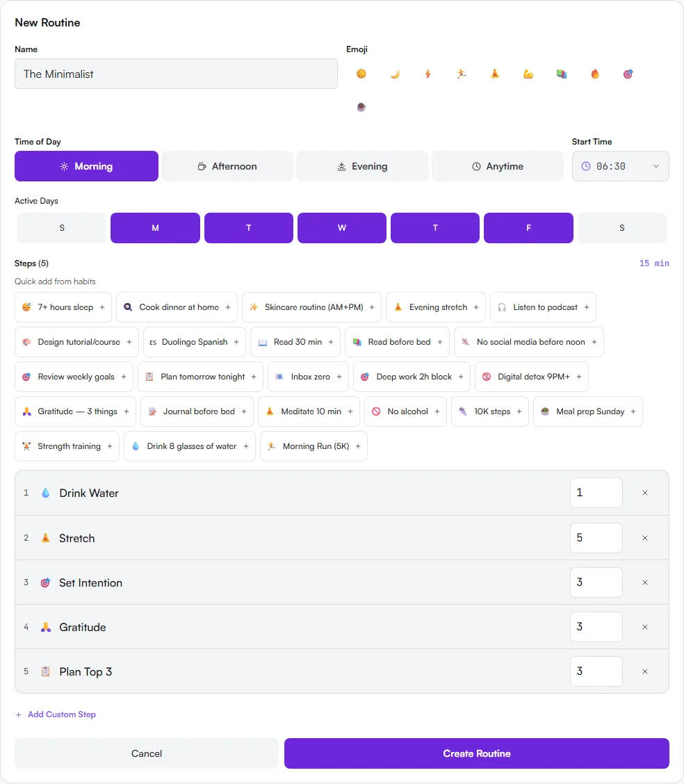684x784 pixels.
Task: Quick add Journal before bed
Action: point(197,411)
